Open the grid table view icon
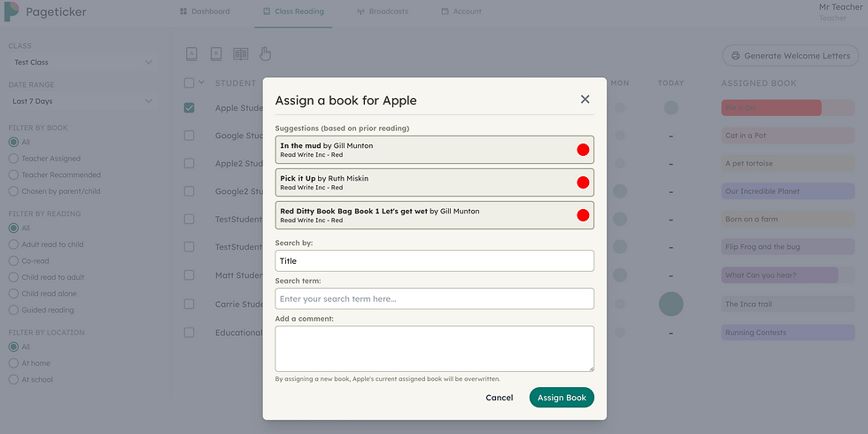The height and width of the screenshot is (434, 868). 240,54
